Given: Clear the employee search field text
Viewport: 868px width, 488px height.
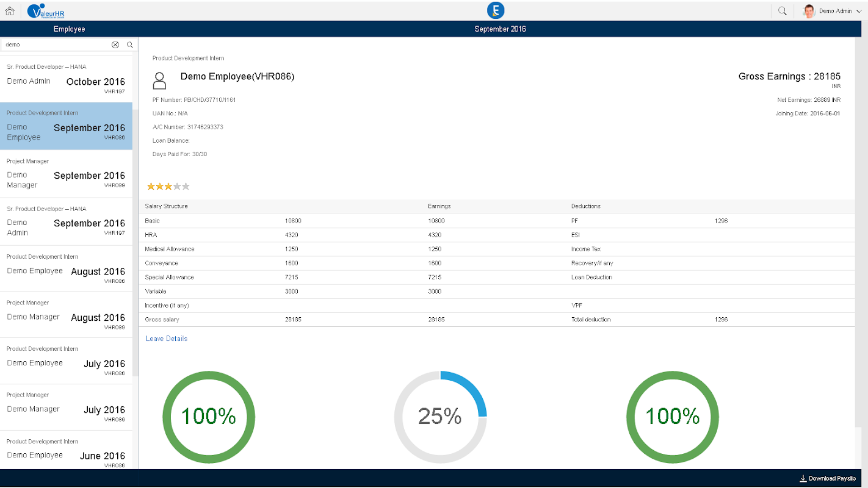Looking at the screenshot, I should coord(115,45).
